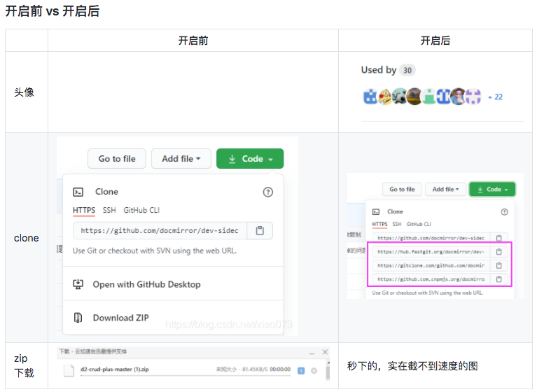Click the download window vertical scrollbar
Image resolution: width=537 pixels, height=392 pixels.
pyautogui.click(x=328, y=370)
